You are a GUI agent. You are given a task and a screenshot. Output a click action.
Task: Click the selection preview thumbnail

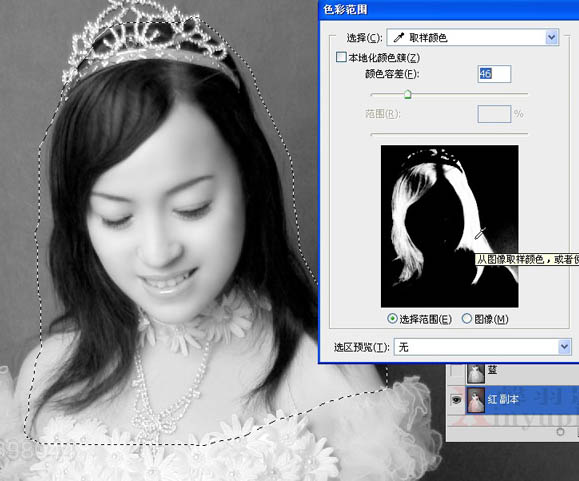click(x=450, y=226)
